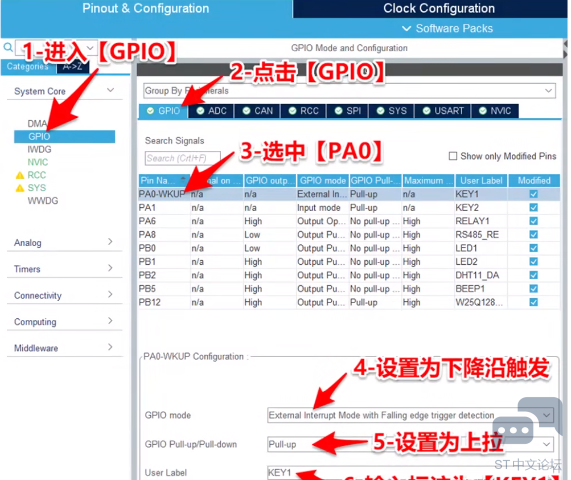Sort by the User Label column header
The height and width of the screenshot is (480, 571).
(481, 181)
